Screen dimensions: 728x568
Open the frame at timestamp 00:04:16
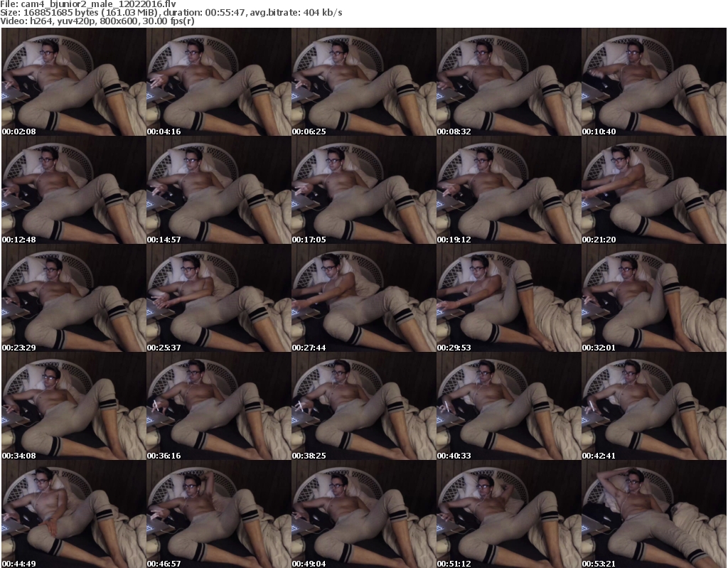pyautogui.click(x=219, y=82)
